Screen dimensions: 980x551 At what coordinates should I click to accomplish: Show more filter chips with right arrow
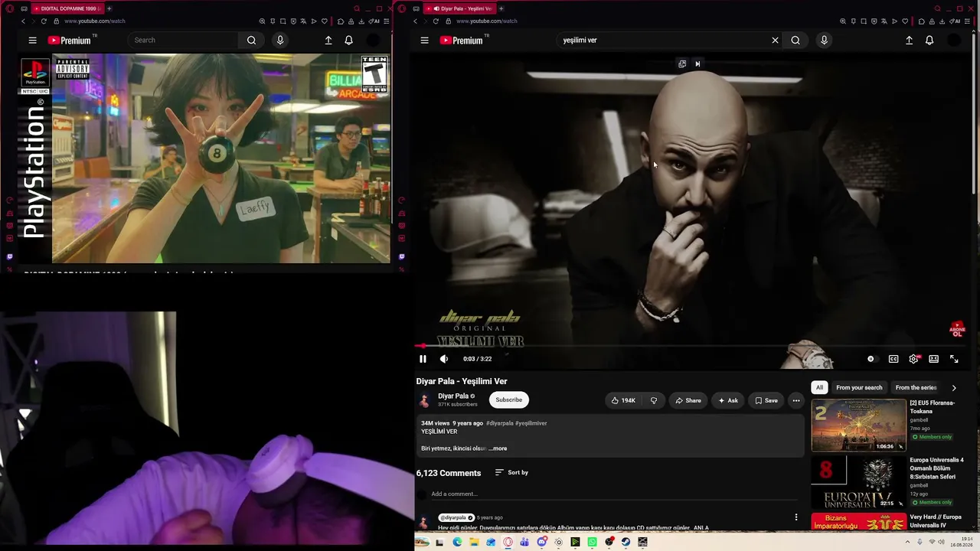(954, 388)
